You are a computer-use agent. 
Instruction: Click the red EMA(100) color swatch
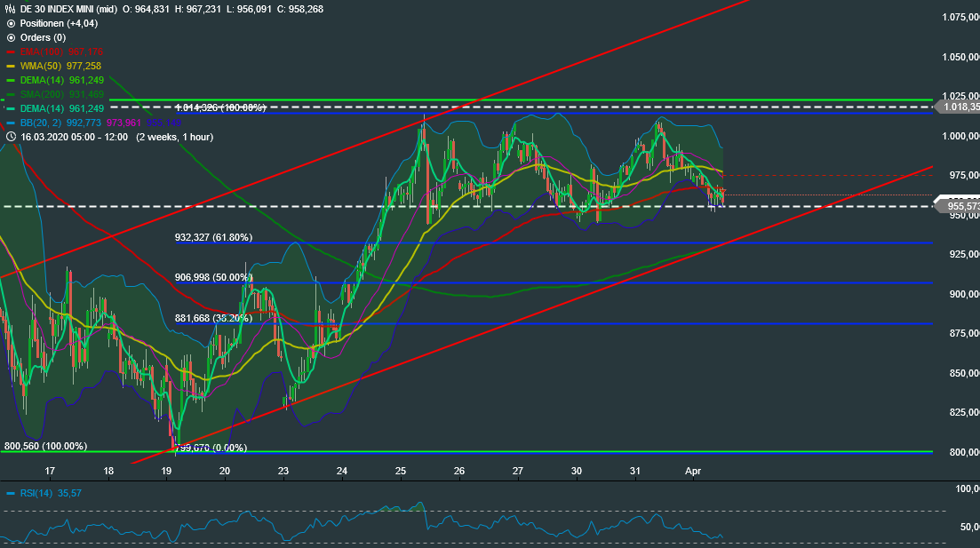tap(11, 52)
